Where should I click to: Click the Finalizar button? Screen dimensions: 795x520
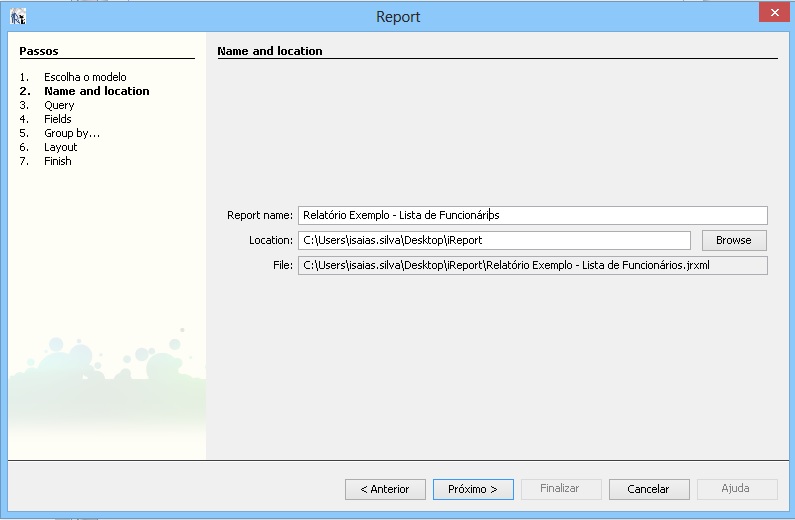(559, 489)
